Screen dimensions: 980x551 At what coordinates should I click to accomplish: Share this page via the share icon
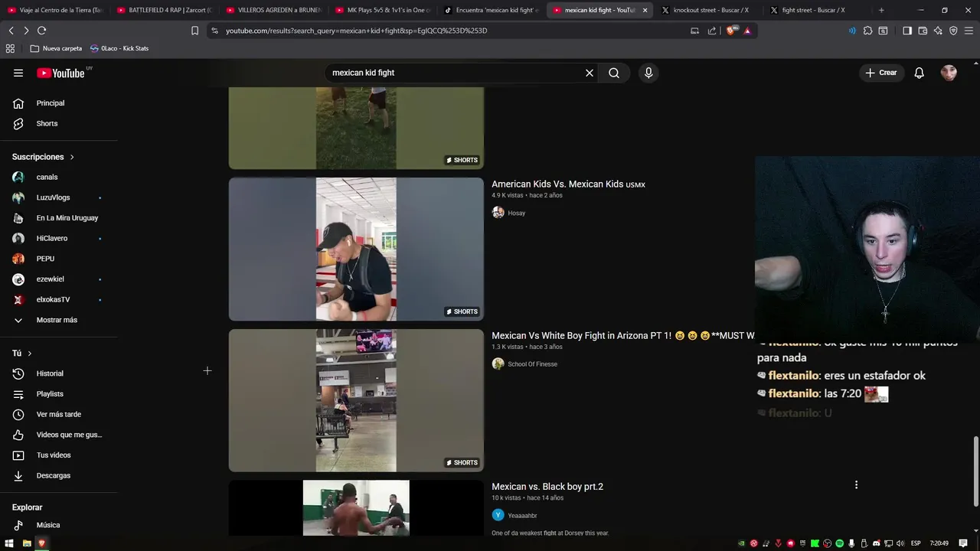pos(712,31)
